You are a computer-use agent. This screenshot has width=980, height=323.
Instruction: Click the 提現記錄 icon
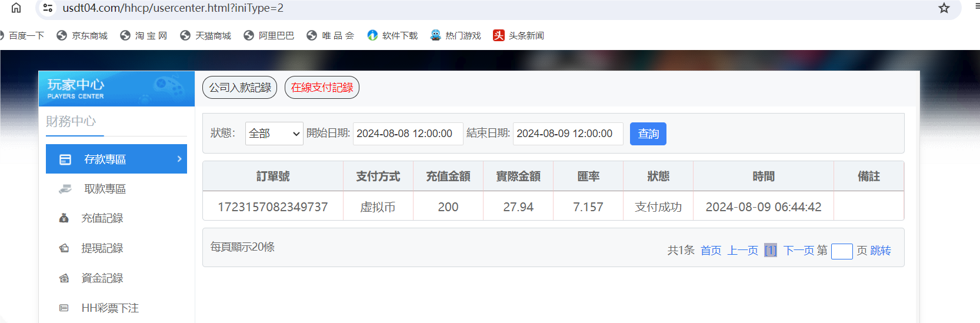tap(64, 248)
